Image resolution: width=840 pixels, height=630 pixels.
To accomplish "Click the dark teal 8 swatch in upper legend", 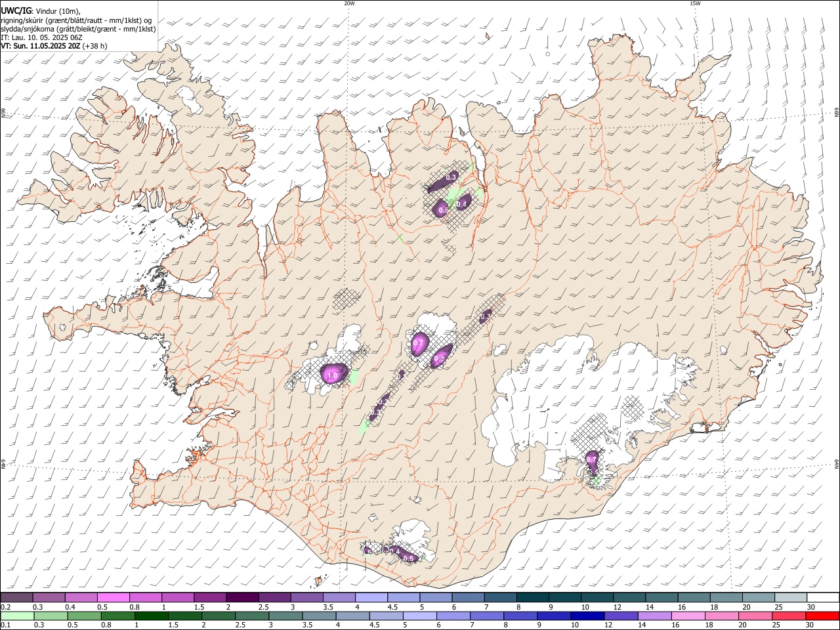I will coord(532,597).
